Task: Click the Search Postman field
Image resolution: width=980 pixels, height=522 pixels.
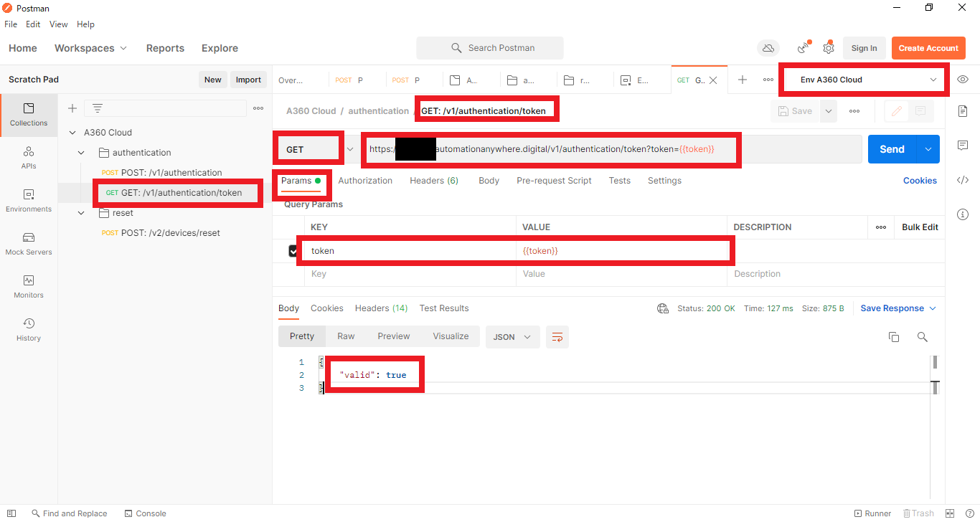Action: click(490, 48)
